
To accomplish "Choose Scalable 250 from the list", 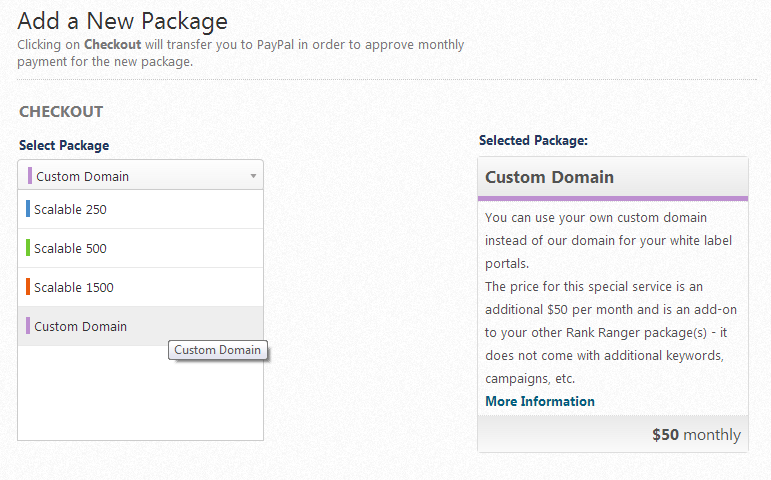I will click(70, 210).
